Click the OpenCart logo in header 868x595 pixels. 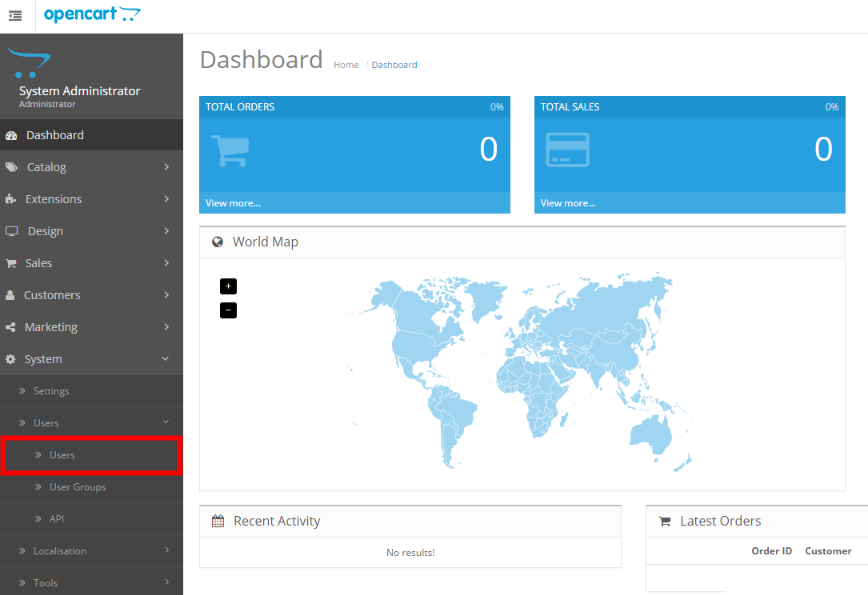92,14
